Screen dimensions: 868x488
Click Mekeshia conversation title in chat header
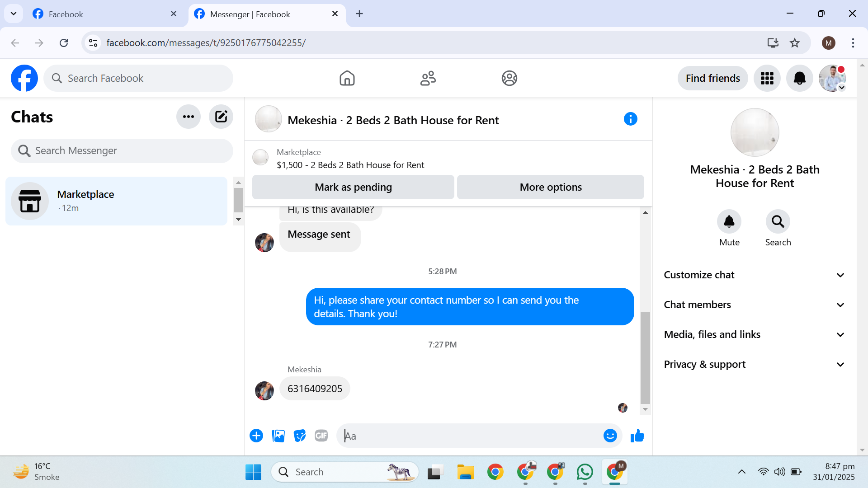tap(393, 120)
